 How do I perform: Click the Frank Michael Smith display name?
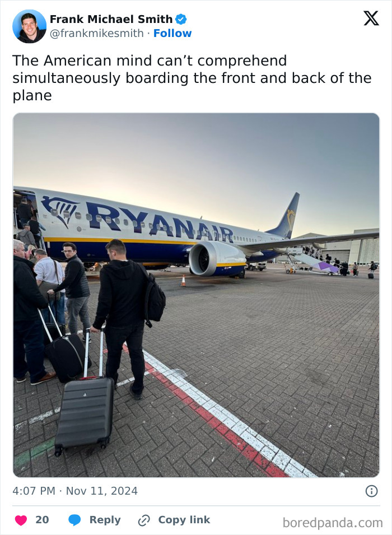[x=111, y=19]
